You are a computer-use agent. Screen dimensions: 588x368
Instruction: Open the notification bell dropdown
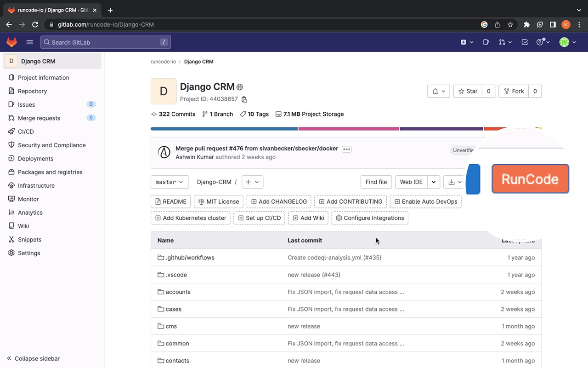438,91
